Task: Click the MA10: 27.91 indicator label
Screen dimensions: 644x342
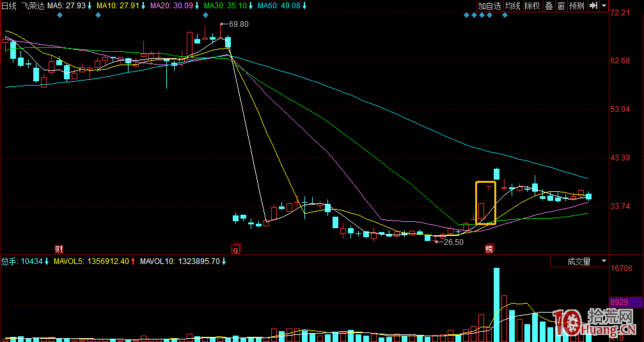Action: pyautogui.click(x=120, y=6)
